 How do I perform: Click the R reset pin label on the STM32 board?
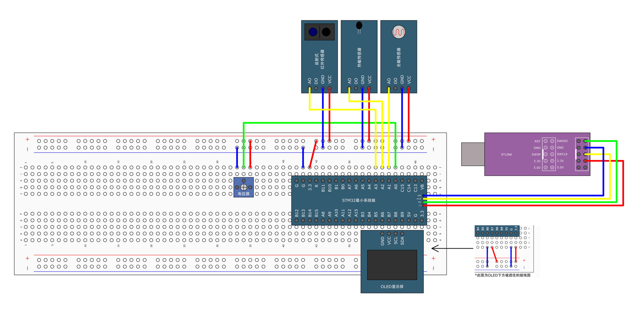pyautogui.click(x=316, y=186)
